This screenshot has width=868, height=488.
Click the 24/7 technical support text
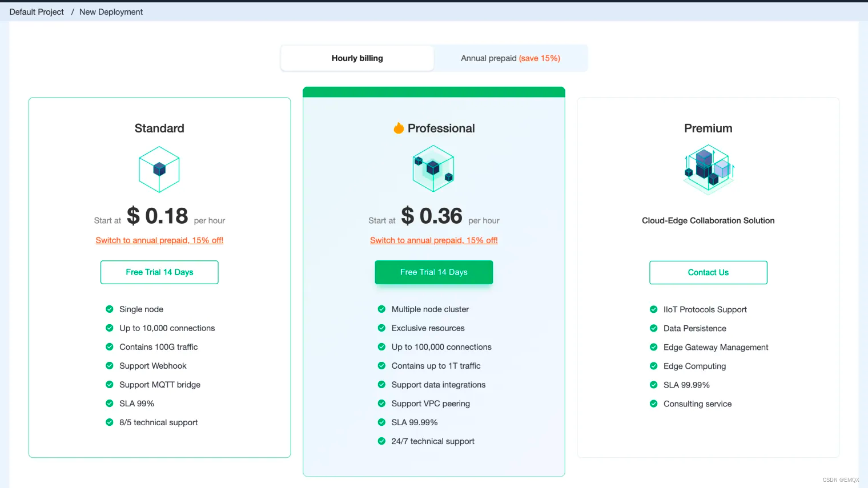(x=433, y=441)
